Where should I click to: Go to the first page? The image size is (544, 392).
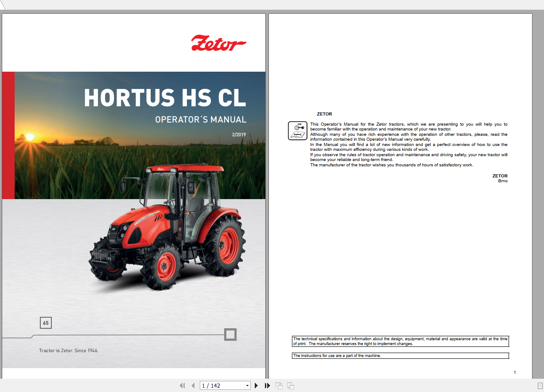pos(182,386)
